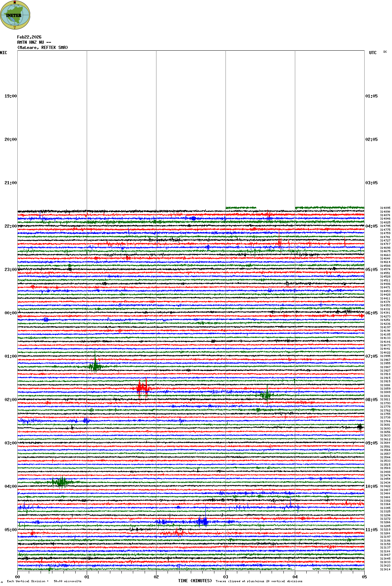Select the 22:00 local time label
Viewport: 392px width, 586px height.
[10, 226]
